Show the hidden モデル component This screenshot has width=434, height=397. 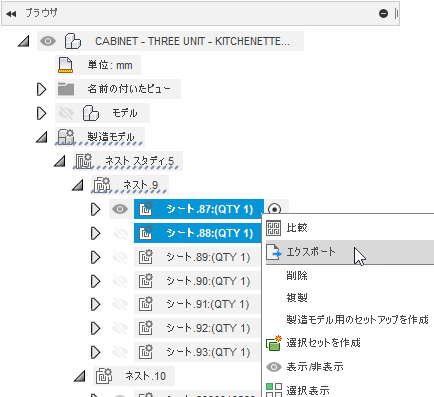pos(66,113)
